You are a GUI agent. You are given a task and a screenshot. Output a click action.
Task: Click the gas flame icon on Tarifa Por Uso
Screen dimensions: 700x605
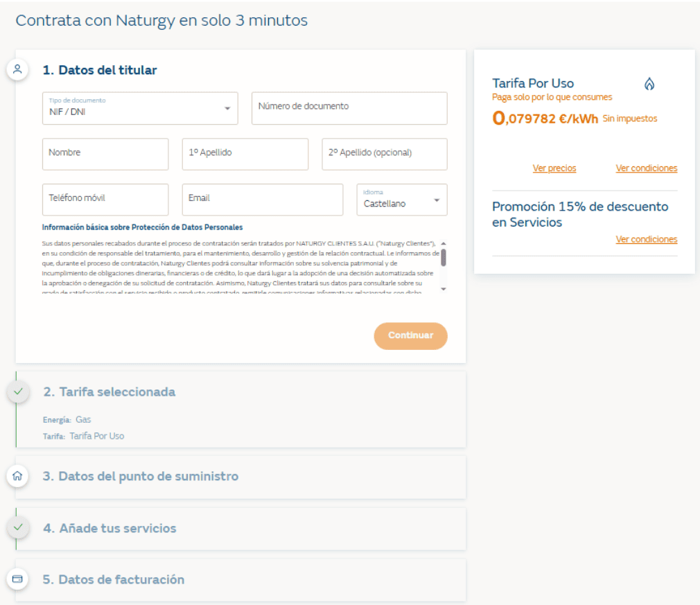click(x=649, y=83)
